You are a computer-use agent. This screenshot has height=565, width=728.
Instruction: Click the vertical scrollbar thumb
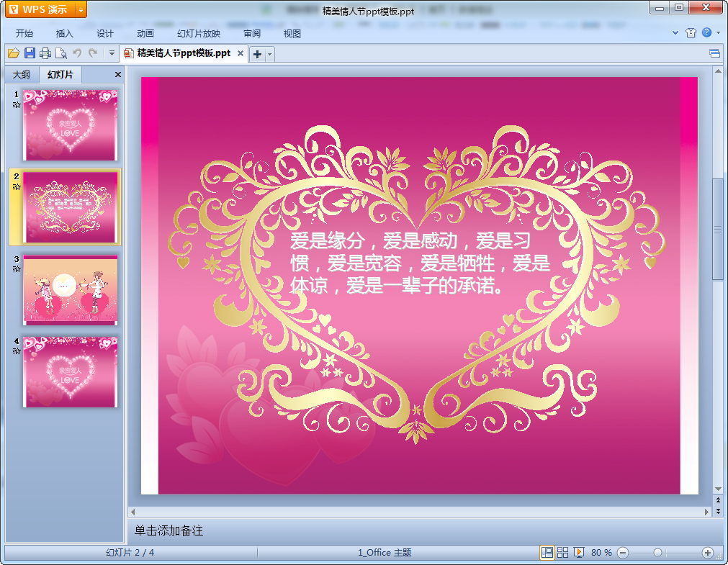click(x=718, y=230)
